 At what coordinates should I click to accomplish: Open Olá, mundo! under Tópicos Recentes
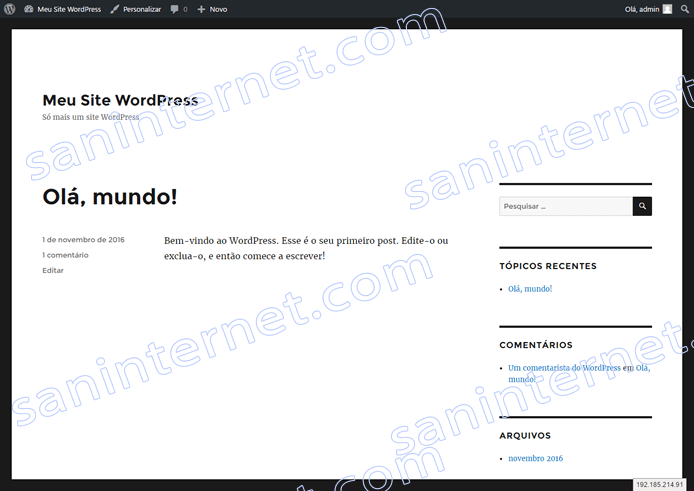point(530,289)
